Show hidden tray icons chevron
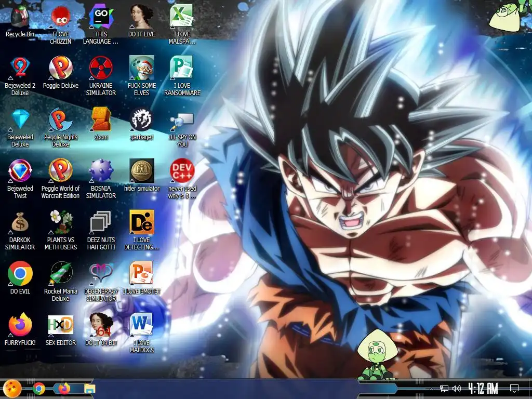 431,389
